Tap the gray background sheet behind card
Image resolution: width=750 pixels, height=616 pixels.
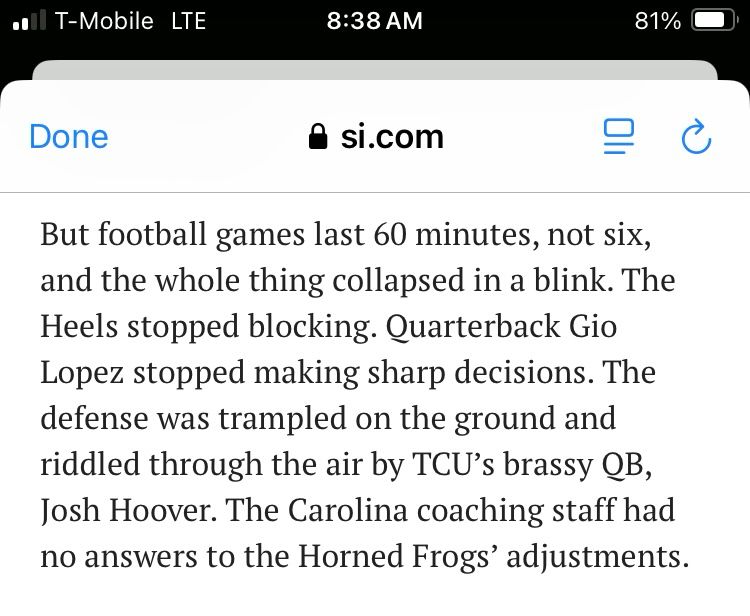point(375,69)
